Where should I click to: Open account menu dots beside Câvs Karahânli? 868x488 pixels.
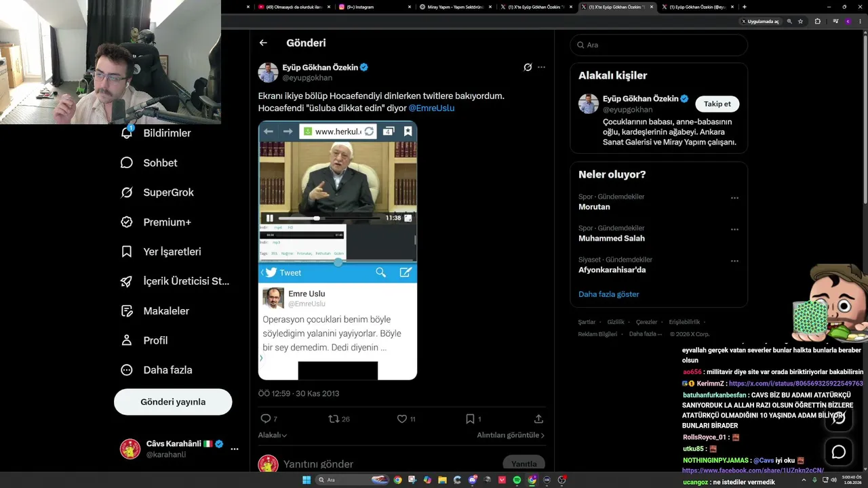(235, 449)
